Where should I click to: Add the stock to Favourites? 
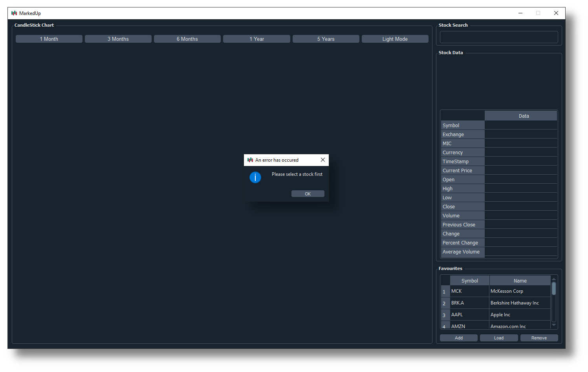pos(459,338)
